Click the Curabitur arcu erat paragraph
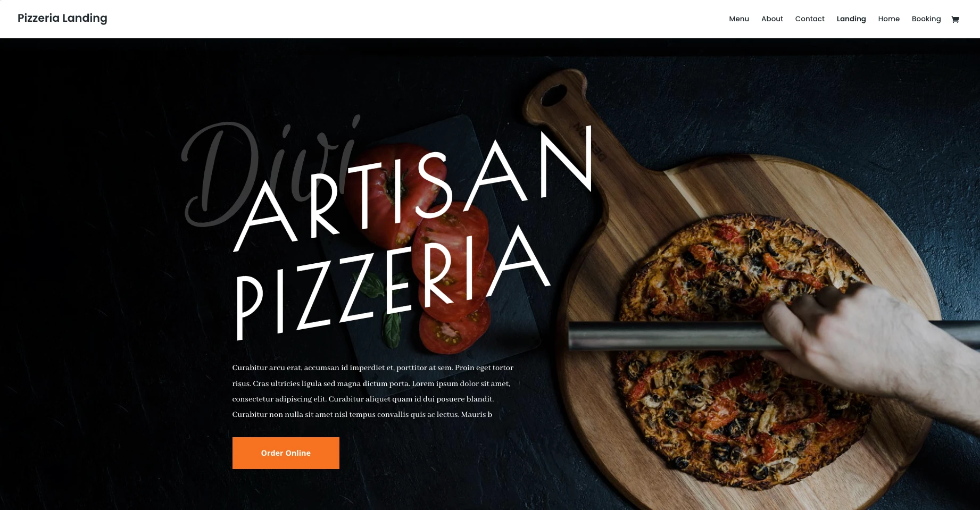This screenshot has width=980, height=510. coord(373,391)
